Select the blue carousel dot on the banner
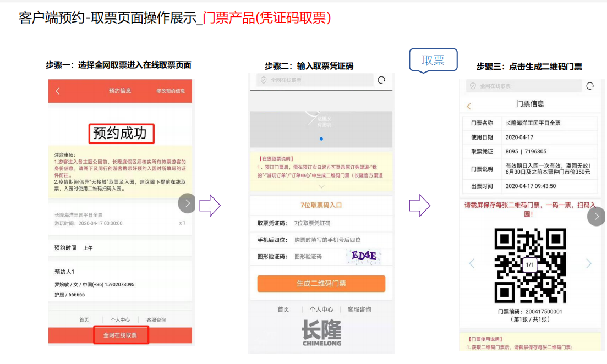Viewport: 607px width, 364px height. click(321, 139)
